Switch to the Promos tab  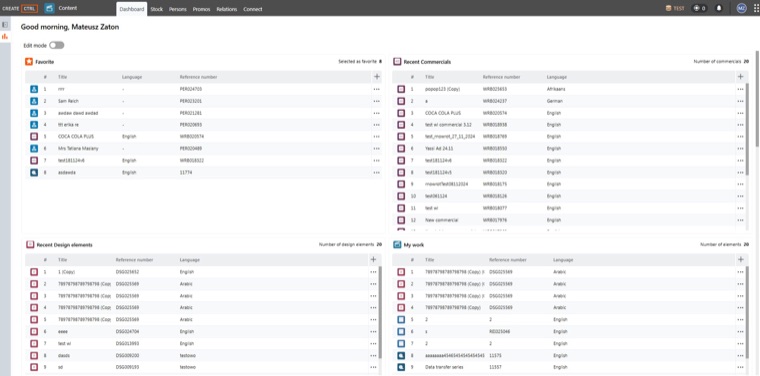(201, 9)
